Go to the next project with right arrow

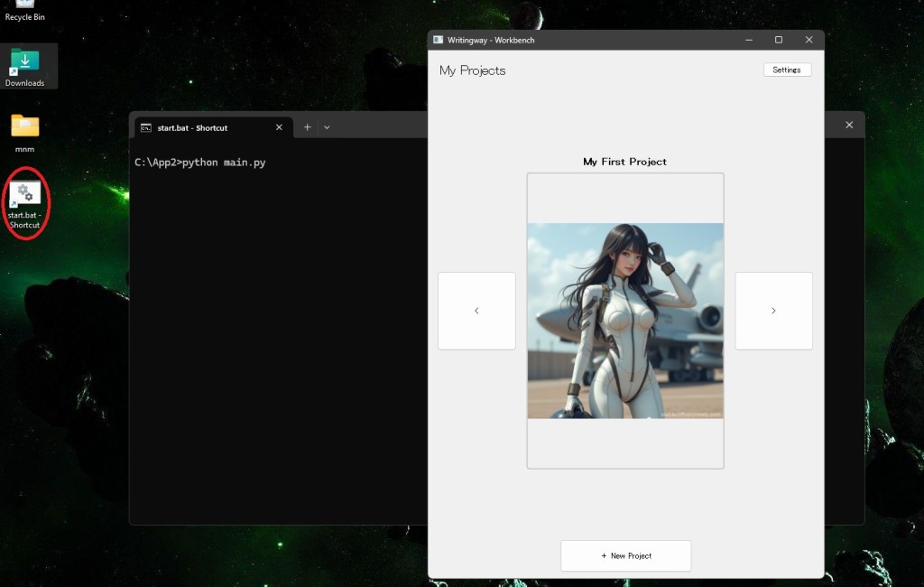(x=773, y=311)
